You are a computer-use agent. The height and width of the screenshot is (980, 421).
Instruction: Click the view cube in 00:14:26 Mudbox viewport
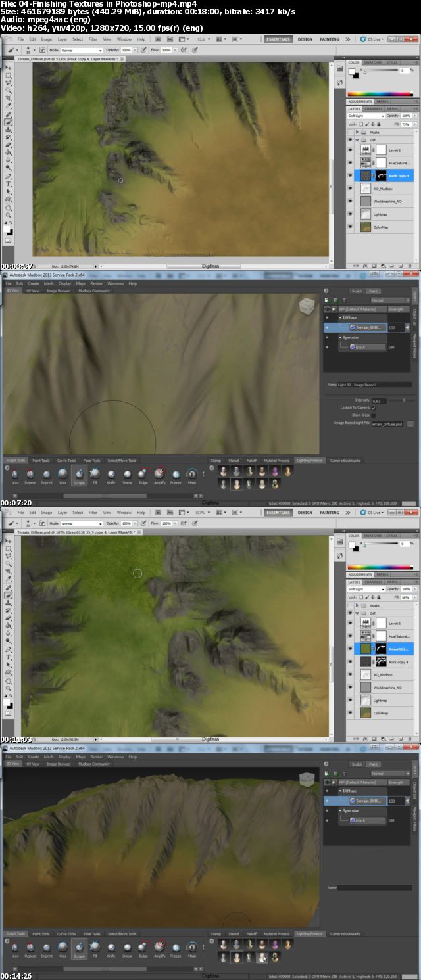pos(307,780)
